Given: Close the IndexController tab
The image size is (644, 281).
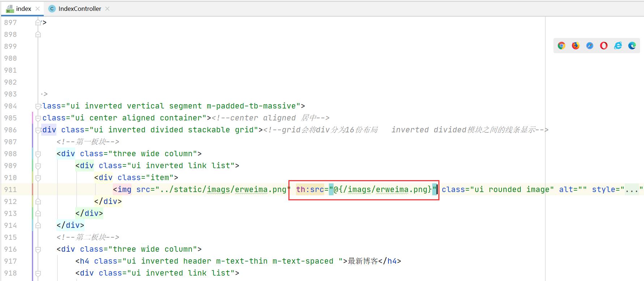Looking at the screenshot, I should [x=107, y=9].
